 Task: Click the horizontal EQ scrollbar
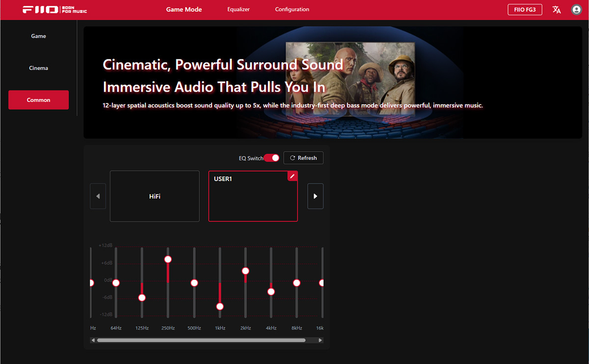pos(201,339)
